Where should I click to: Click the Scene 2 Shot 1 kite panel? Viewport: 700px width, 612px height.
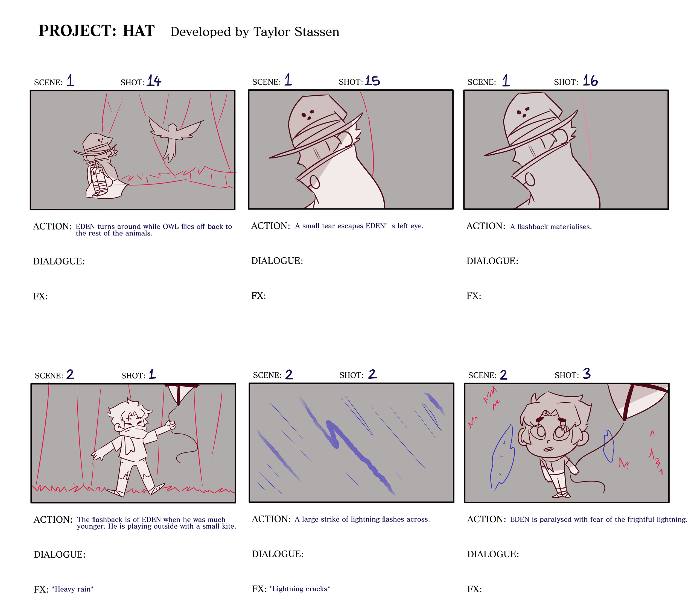133,443
